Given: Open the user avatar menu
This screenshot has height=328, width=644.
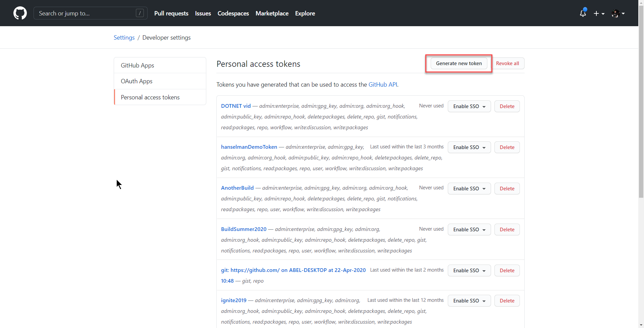Looking at the screenshot, I should (618, 13).
